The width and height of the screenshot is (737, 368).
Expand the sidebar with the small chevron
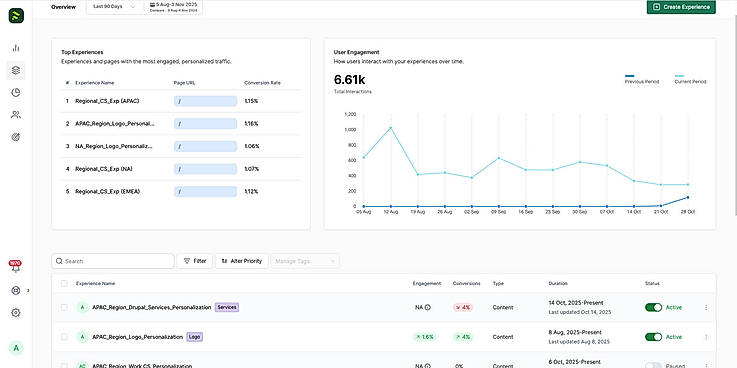(28, 290)
